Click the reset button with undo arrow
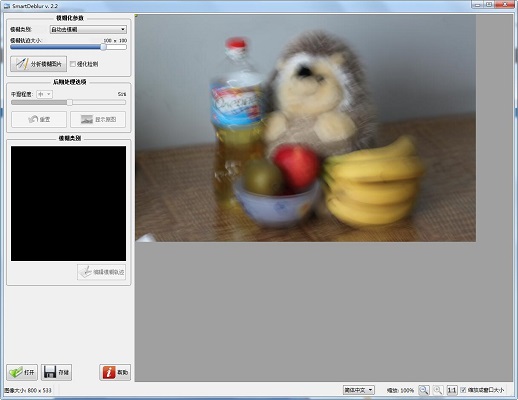Screen dimensions: 518x400 click(x=39, y=119)
